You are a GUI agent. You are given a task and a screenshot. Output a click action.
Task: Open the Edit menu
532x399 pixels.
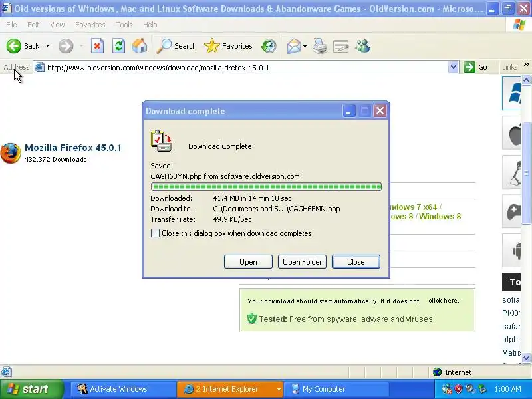tap(33, 25)
